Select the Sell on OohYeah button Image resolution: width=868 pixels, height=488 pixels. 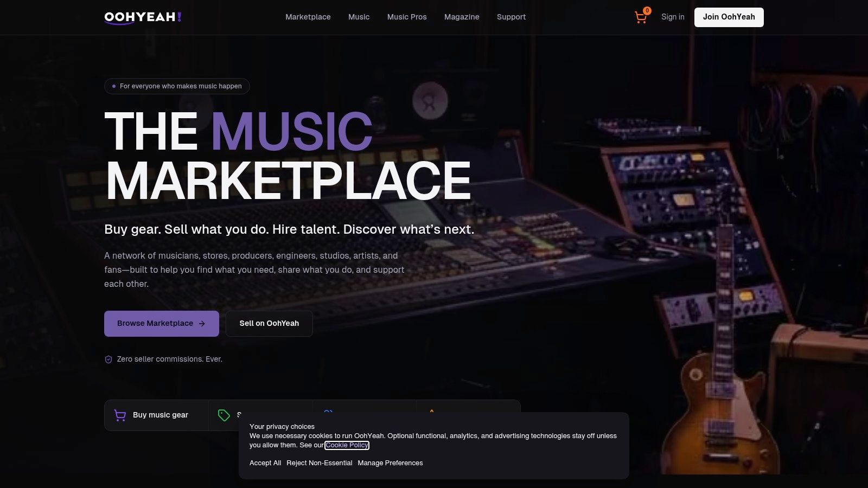click(x=269, y=324)
